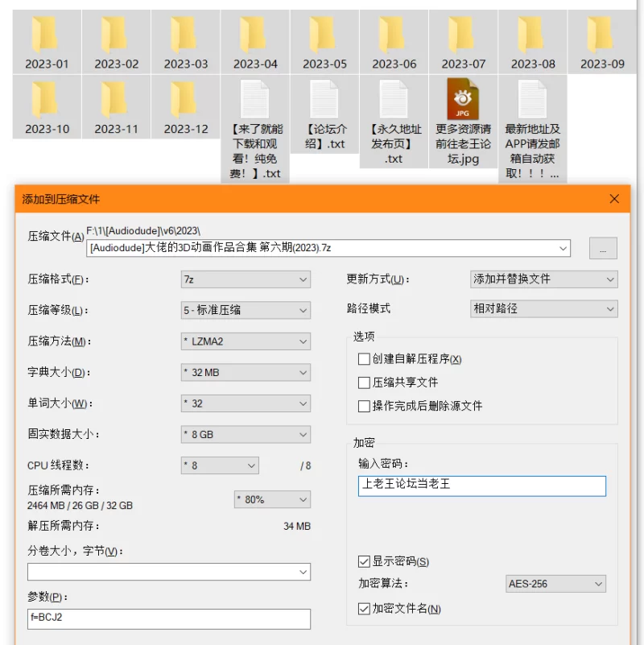Select the 2023-01 folder icon

[44, 35]
